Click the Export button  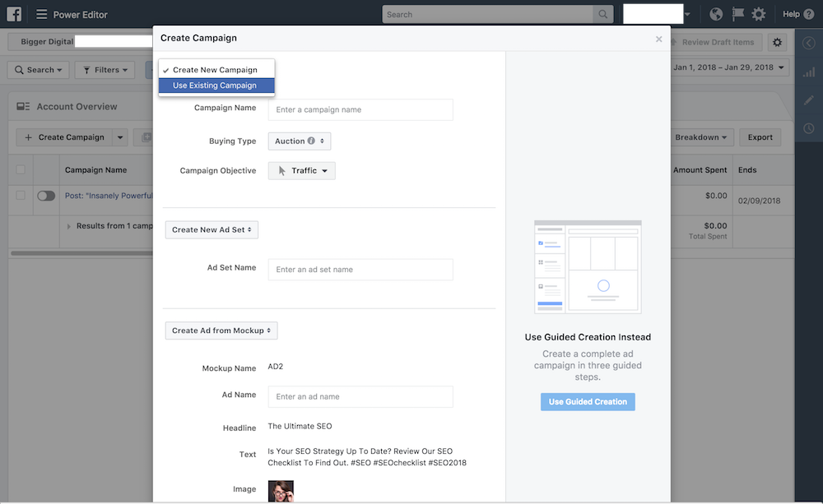click(760, 137)
